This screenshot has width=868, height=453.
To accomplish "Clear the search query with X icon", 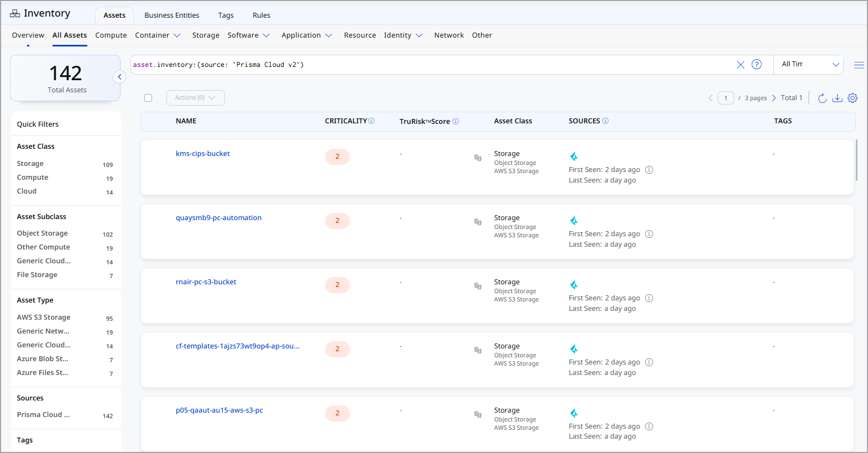I will (740, 65).
